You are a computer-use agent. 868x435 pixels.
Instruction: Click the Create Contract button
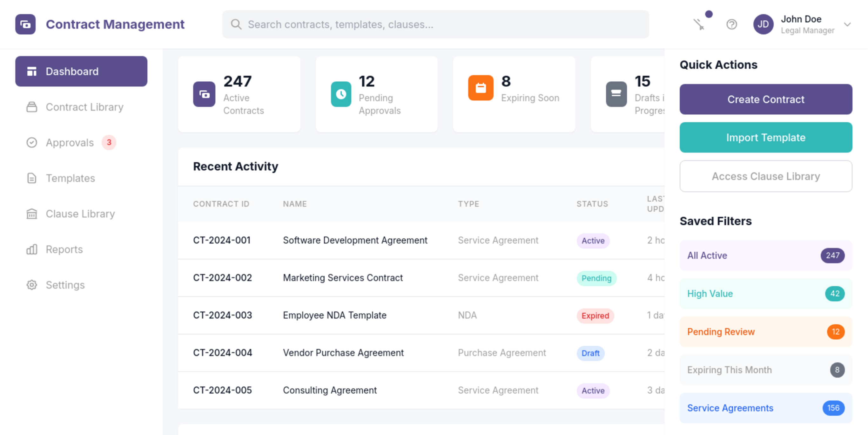[765, 99]
